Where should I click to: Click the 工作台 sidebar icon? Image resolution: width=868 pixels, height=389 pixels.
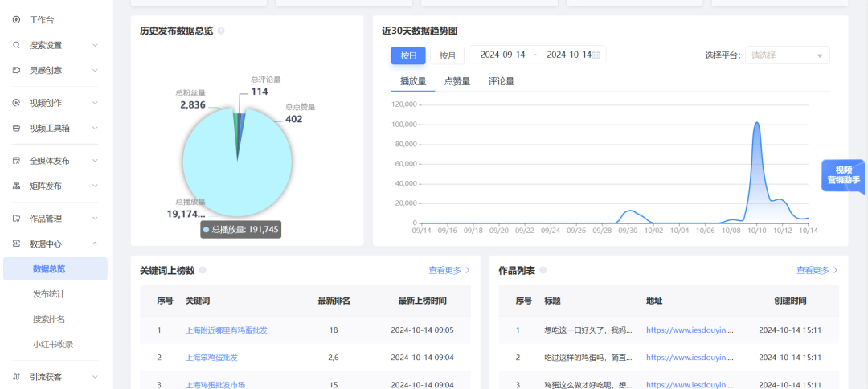pos(16,19)
